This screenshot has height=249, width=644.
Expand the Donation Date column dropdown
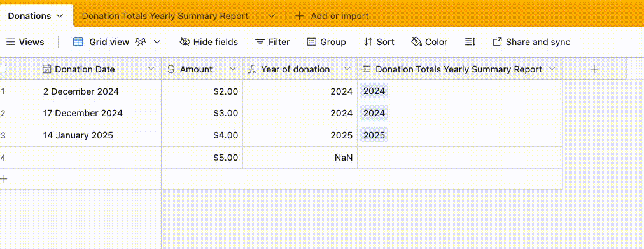pyautogui.click(x=151, y=69)
